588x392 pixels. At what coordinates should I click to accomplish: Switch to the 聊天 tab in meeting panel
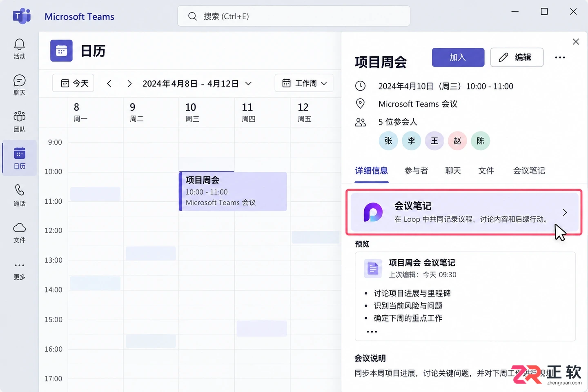453,171
